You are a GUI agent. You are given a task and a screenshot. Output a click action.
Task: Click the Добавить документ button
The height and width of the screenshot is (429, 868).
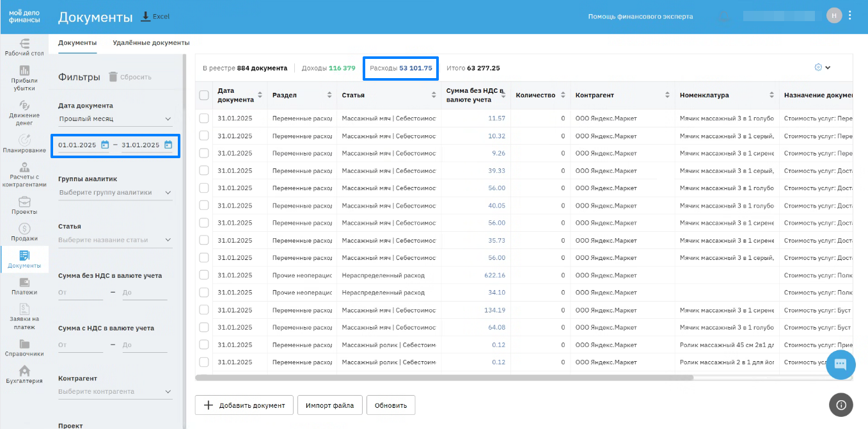(x=244, y=405)
